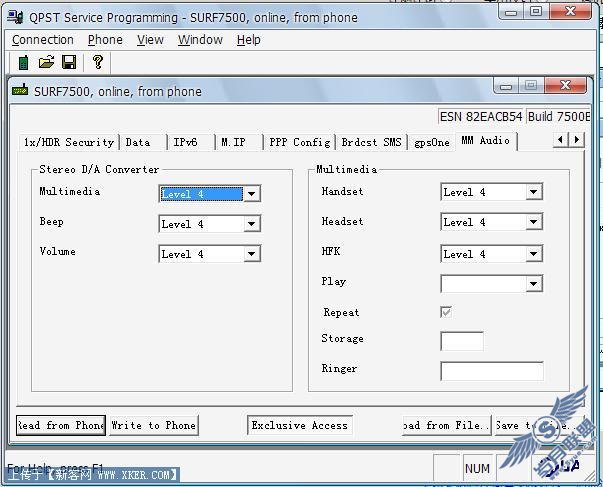The height and width of the screenshot is (487, 603).
Task: Open the Headset level dropdown
Action: tap(534, 222)
